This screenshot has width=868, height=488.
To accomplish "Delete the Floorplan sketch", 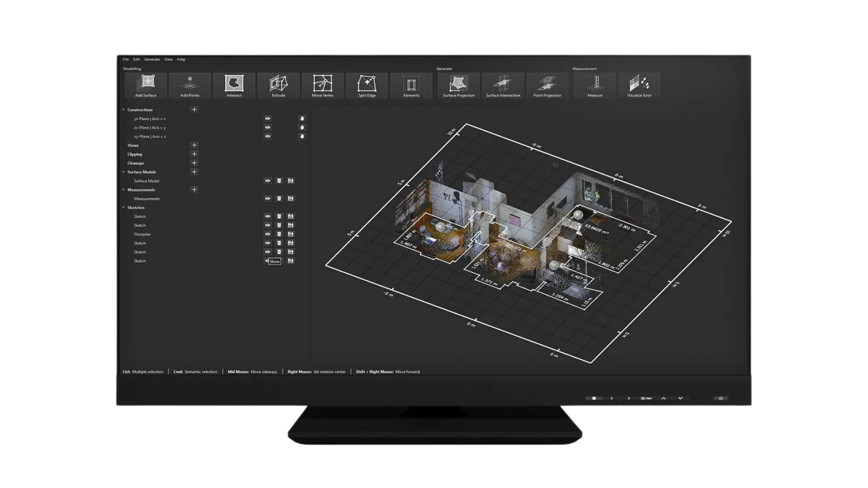I will click(x=279, y=234).
